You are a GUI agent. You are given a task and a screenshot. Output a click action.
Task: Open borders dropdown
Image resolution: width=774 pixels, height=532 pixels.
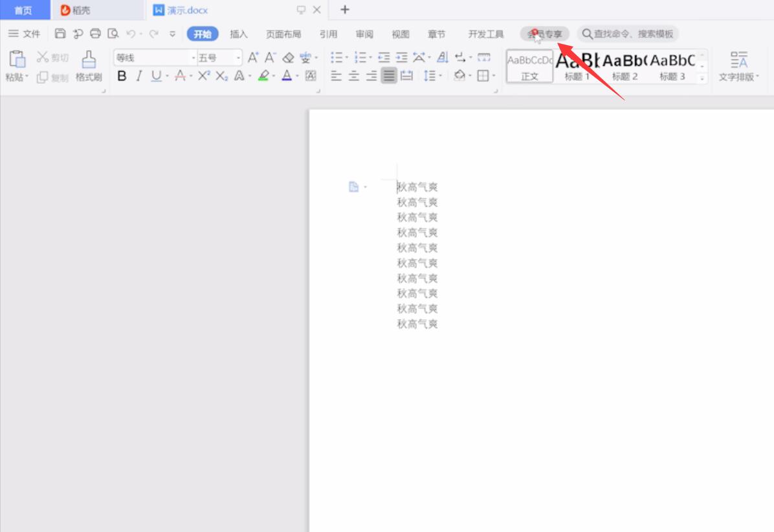coord(494,76)
